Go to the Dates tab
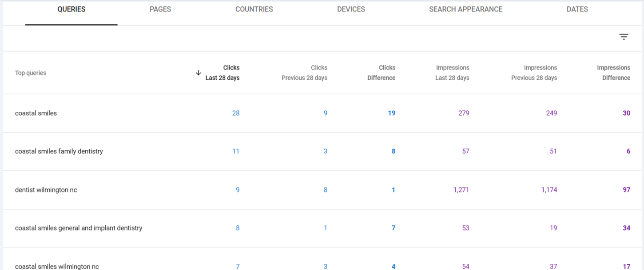 (577, 9)
